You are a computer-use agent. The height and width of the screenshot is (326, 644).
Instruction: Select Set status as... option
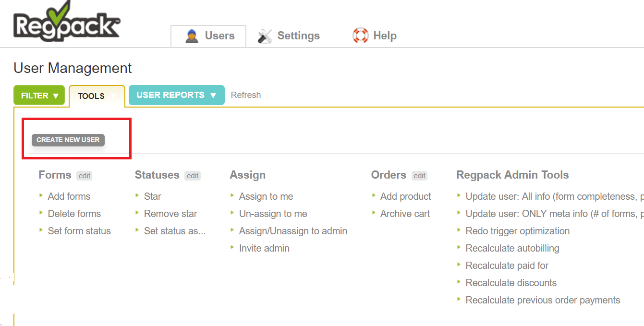(174, 231)
